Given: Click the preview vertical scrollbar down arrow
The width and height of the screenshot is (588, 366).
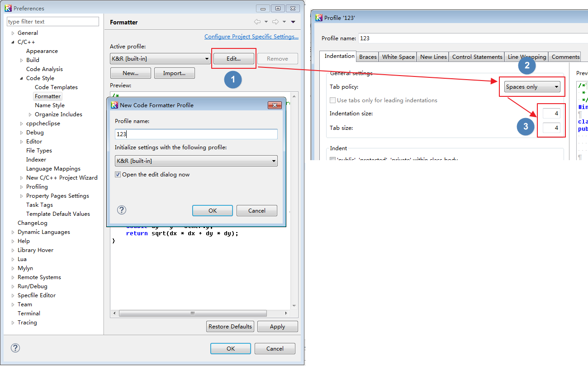Looking at the screenshot, I should [x=294, y=306].
